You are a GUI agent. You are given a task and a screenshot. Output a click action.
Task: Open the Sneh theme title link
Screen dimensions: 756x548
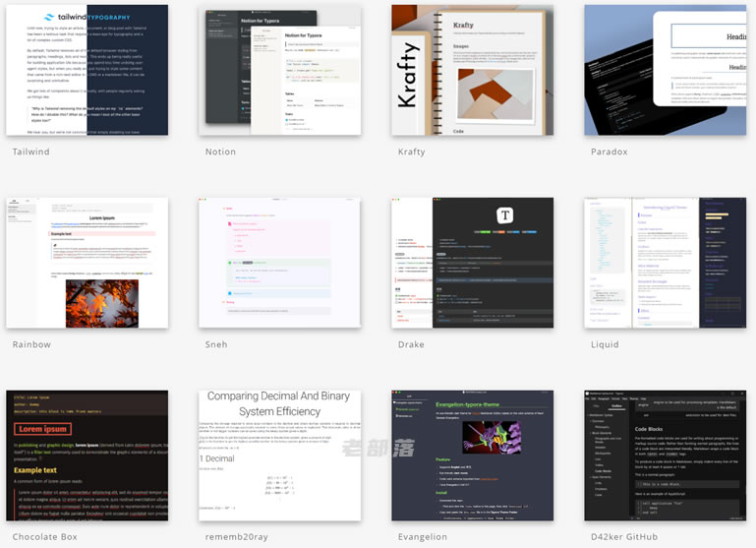(216, 344)
